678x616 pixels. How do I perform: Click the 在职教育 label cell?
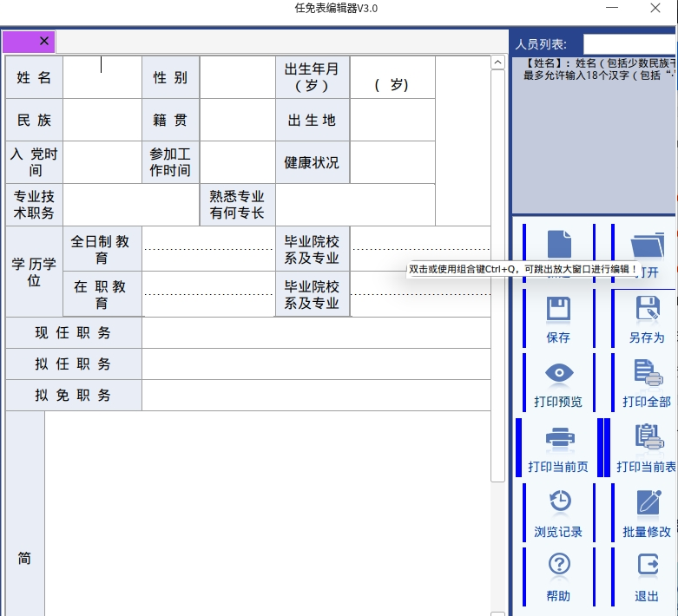tap(102, 294)
